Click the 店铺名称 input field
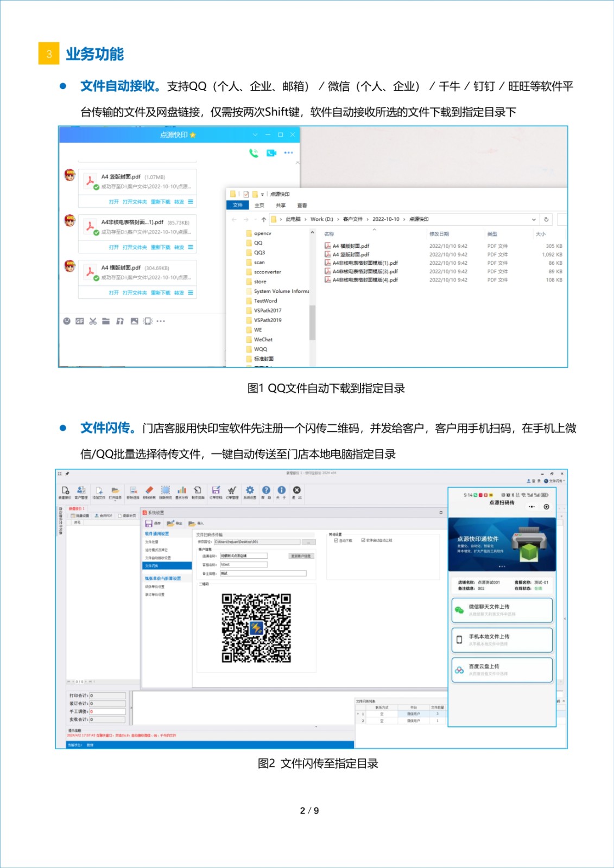This screenshot has width=614, height=868. [243, 556]
